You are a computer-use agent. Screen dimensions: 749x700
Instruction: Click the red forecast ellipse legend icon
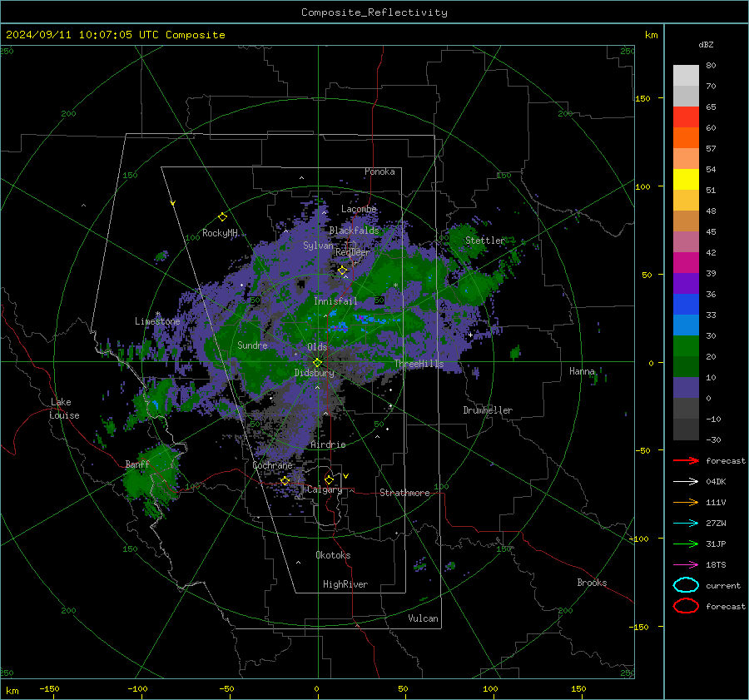[x=686, y=606]
